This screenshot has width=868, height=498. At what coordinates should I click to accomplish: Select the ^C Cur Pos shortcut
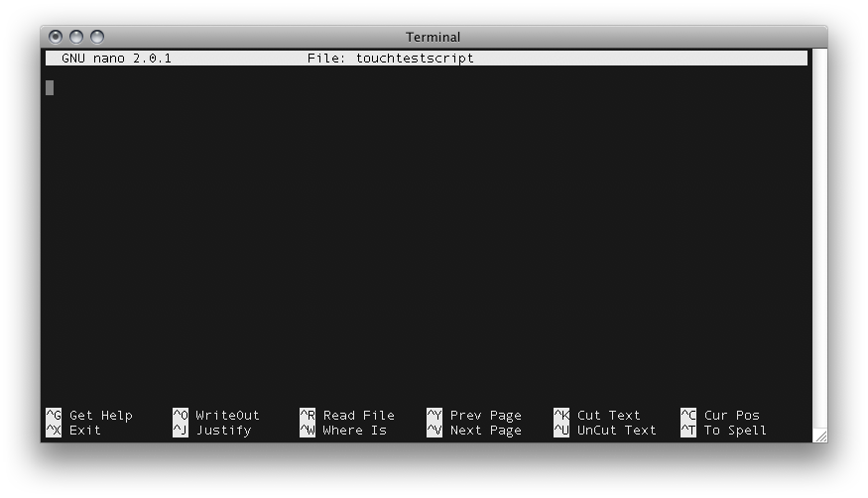[x=720, y=415]
